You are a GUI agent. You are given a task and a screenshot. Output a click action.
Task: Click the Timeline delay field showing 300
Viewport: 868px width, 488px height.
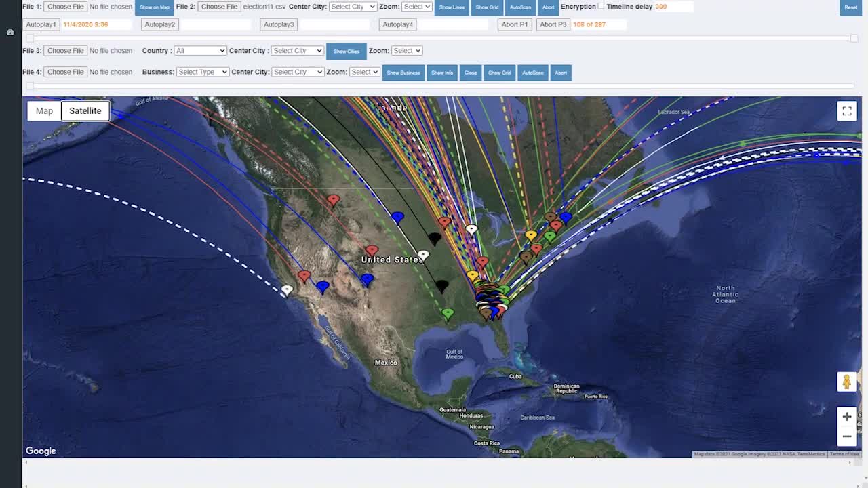(673, 7)
